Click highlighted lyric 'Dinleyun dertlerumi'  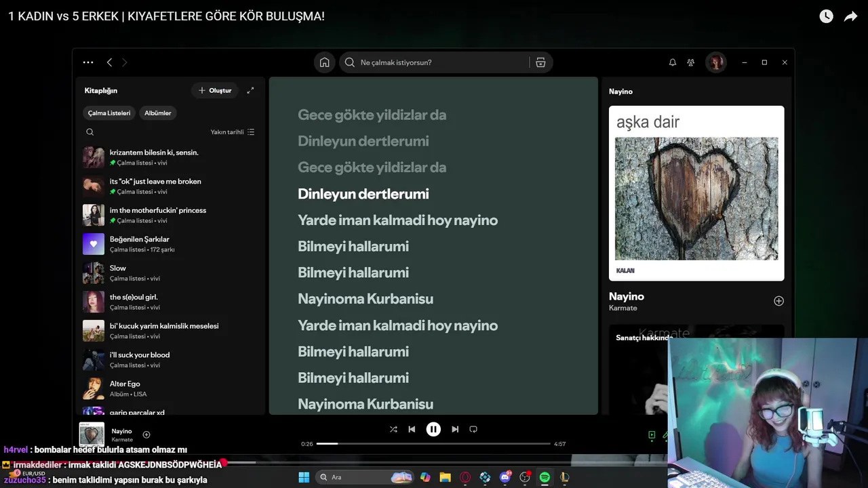(x=363, y=194)
